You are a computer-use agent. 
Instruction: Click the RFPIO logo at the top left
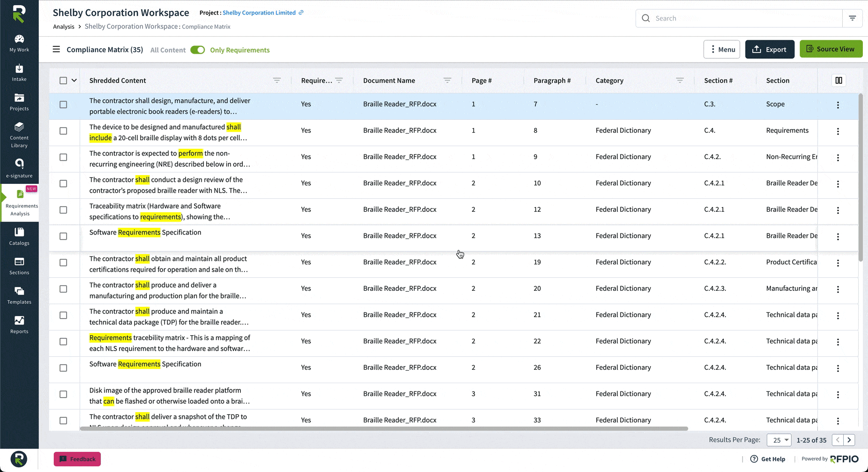coord(19,14)
